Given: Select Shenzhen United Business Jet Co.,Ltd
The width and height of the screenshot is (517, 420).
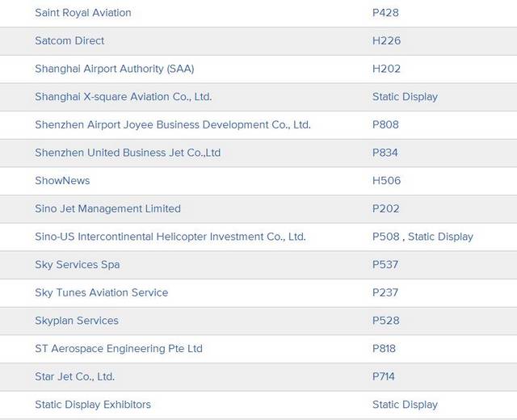Looking at the screenshot, I should (x=127, y=153).
